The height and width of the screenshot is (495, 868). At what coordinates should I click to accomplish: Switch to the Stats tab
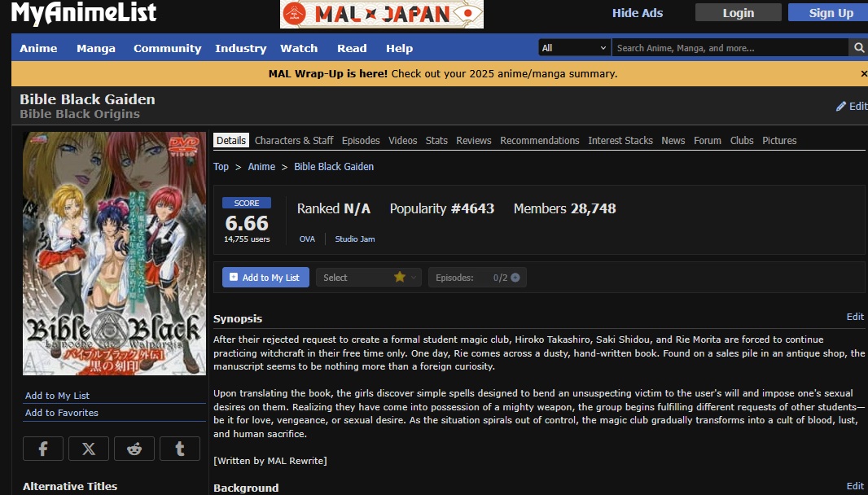pyautogui.click(x=436, y=141)
